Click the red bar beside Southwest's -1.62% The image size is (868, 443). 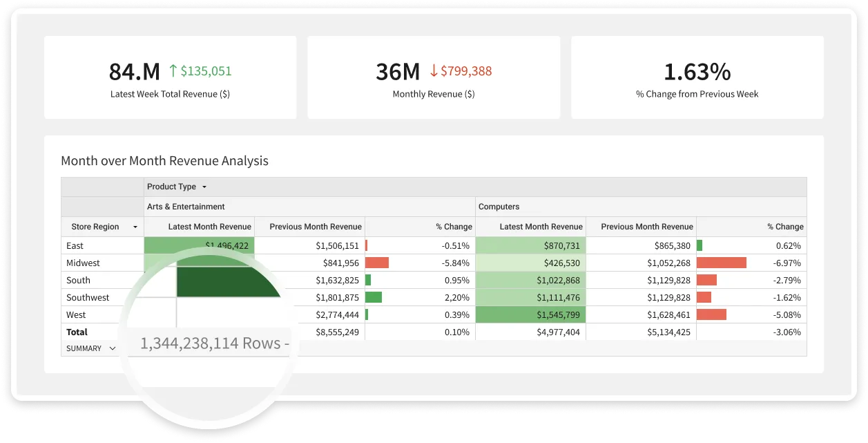[704, 297]
